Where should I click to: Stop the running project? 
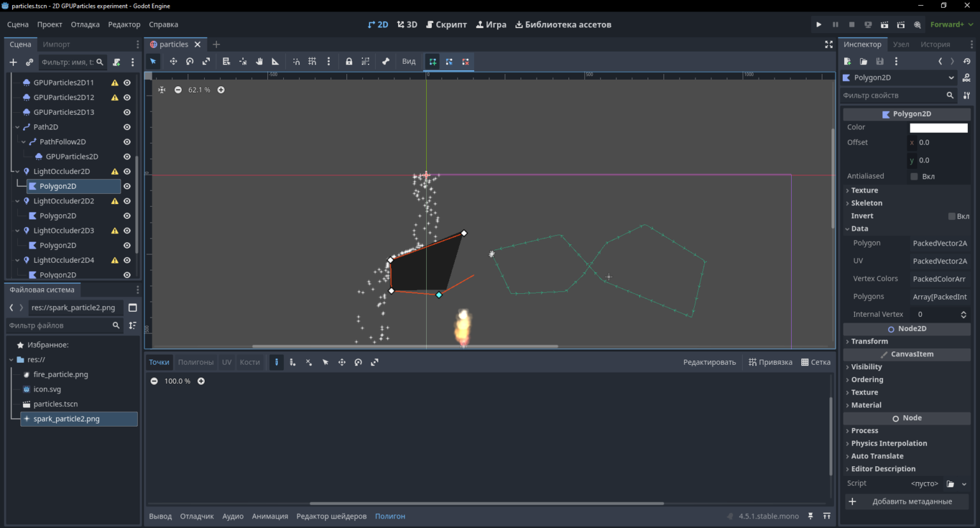click(x=852, y=25)
